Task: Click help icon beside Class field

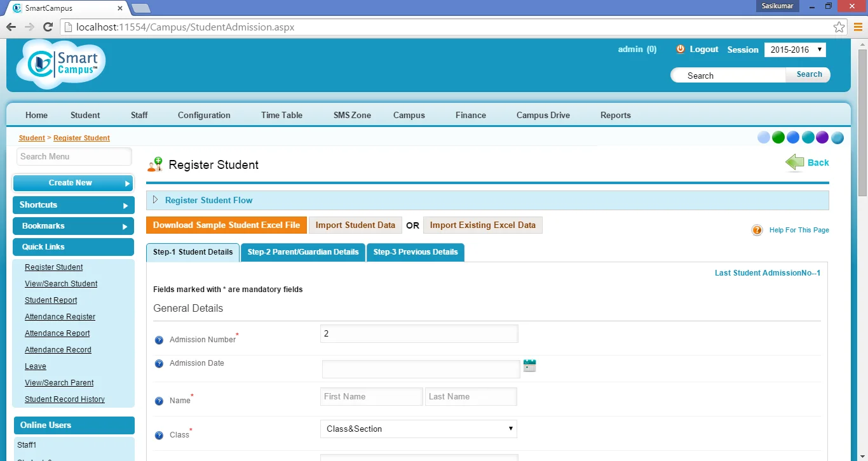Action: 159,435
